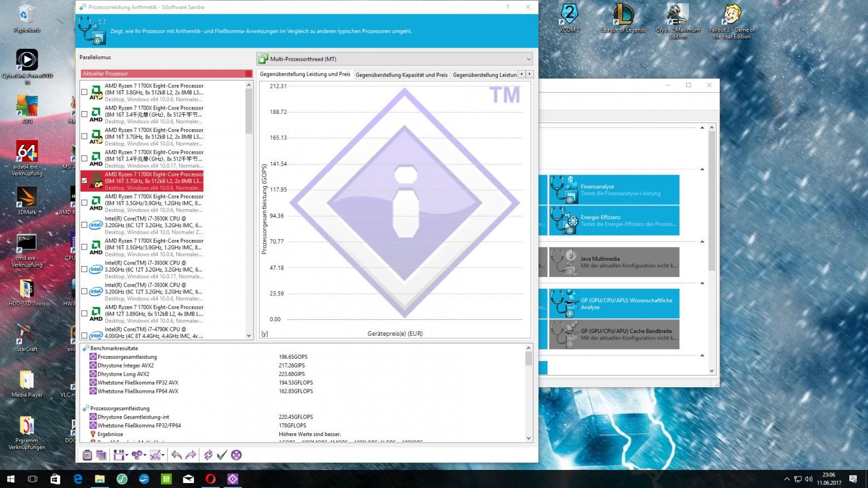Check the i7-3930K 10.0.6 Normaler... checkbox
The width and height of the screenshot is (868, 488).
pyautogui.click(x=84, y=291)
